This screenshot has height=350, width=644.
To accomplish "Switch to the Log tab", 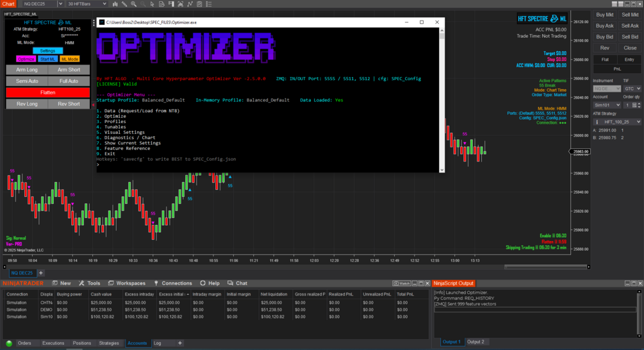I will (x=157, y=344).
